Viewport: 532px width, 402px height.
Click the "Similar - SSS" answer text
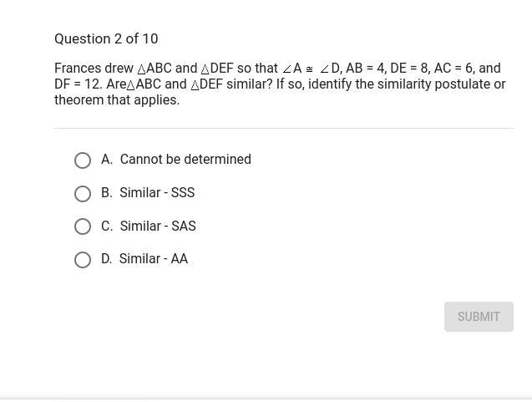click(x=157, y=193)
